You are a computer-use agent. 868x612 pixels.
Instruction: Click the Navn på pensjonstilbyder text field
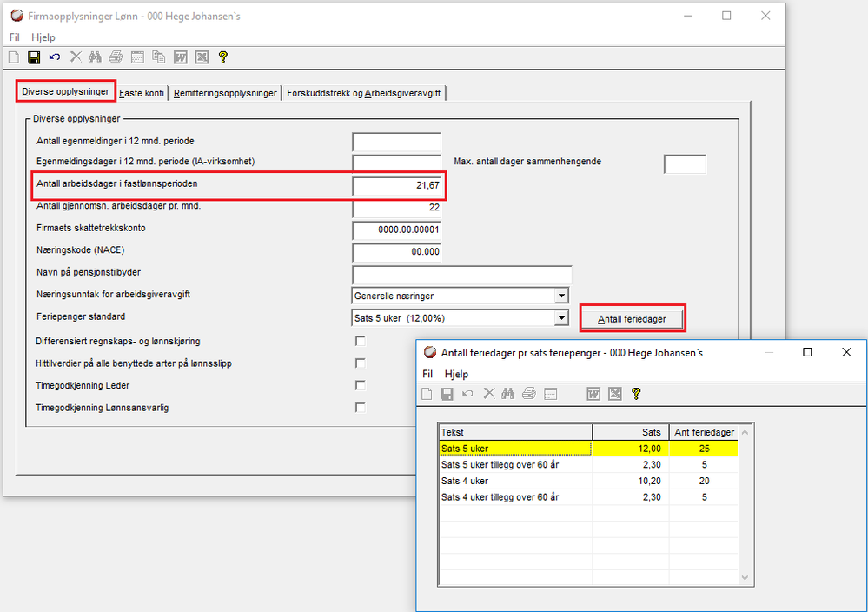461,274
